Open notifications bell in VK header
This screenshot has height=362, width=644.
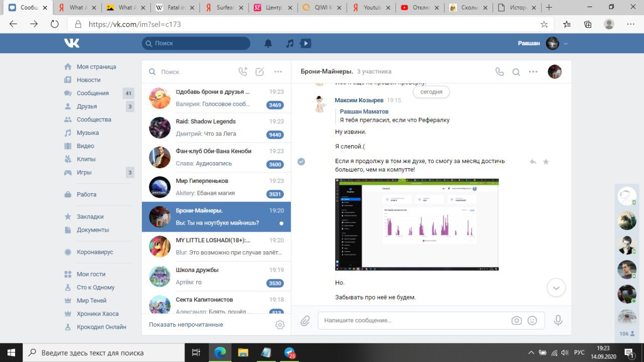tap(268, 43)
